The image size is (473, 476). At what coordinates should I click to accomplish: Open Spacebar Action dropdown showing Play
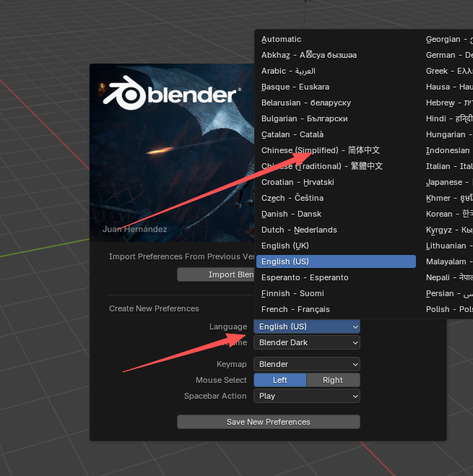(x=307, y=396)
